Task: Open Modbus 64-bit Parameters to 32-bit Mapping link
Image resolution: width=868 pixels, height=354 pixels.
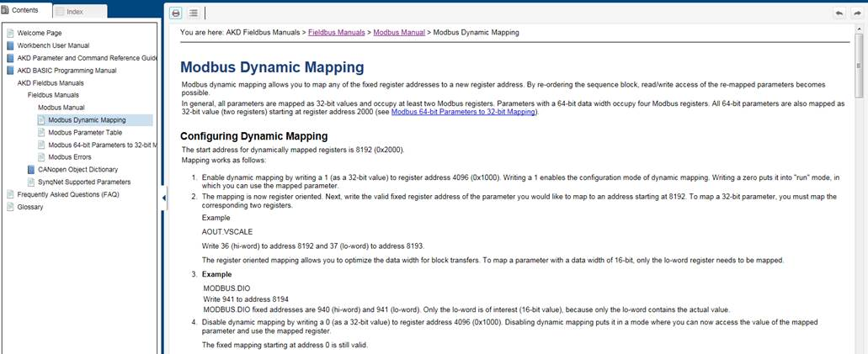Action: [463, 112]
